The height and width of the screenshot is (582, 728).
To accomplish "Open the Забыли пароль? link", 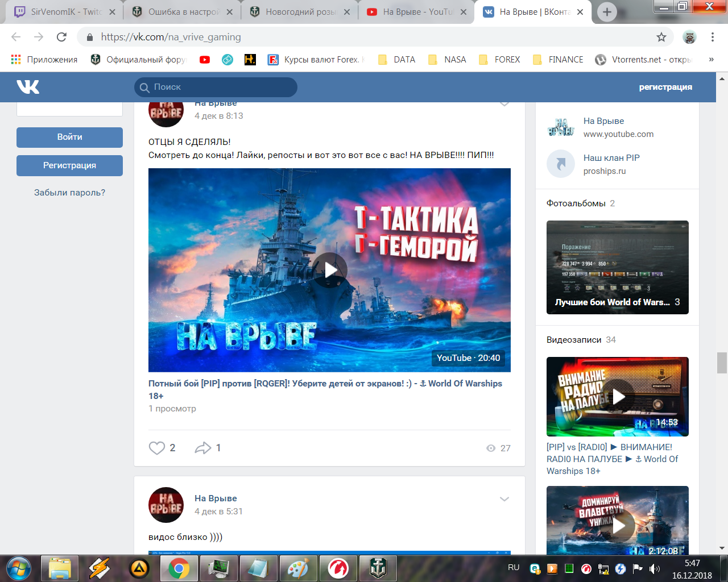I will coord(69,193).
